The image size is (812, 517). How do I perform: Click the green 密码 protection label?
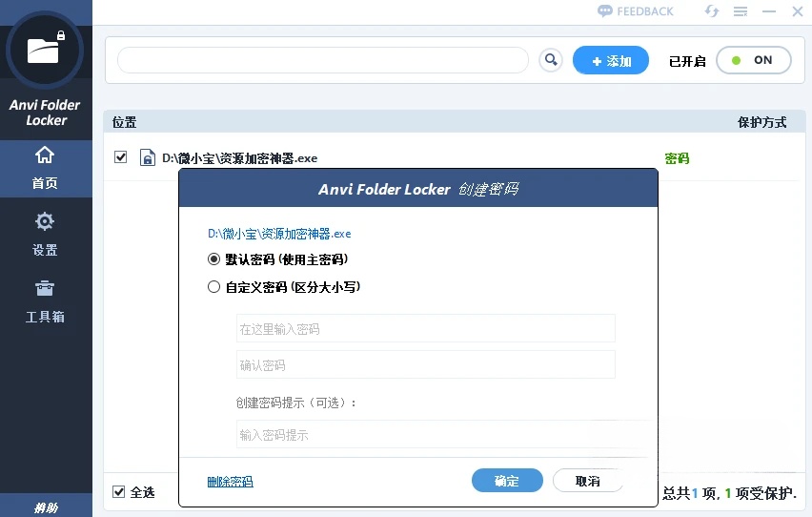point(677,158)
